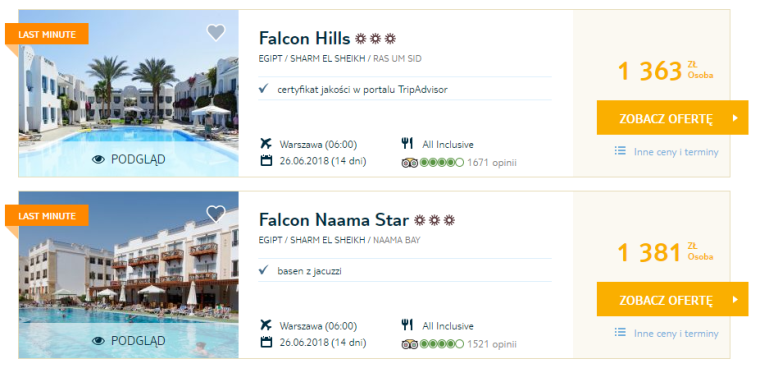Open Zobacz Ofertę for Falcon Naama Star

pos(672,299)
